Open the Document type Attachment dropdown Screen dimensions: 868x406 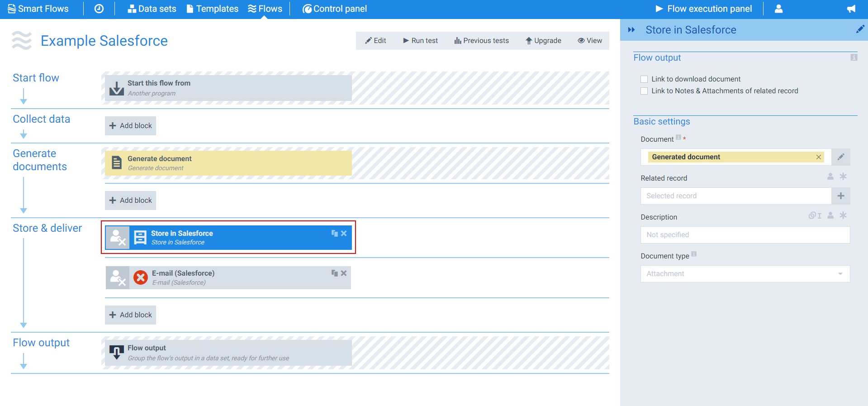pos(745,274)
